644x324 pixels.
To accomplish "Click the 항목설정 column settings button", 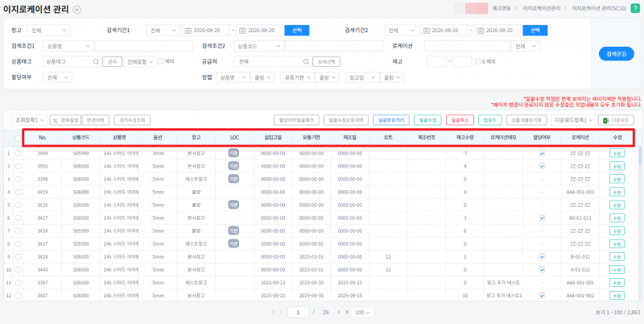I will coord(66,119).
